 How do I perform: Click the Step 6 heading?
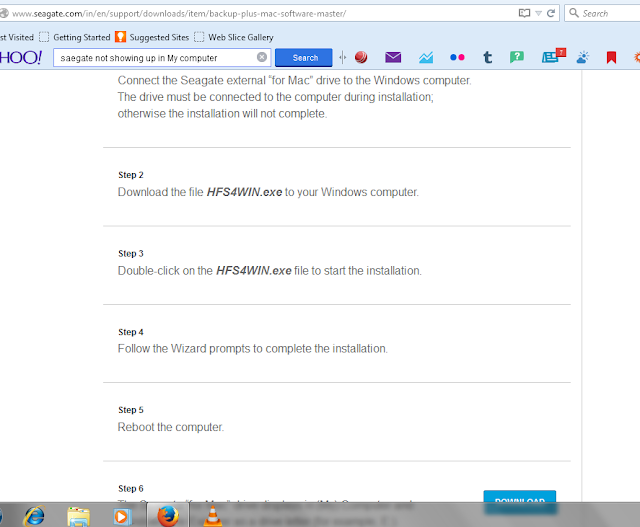tap(131, 488)
